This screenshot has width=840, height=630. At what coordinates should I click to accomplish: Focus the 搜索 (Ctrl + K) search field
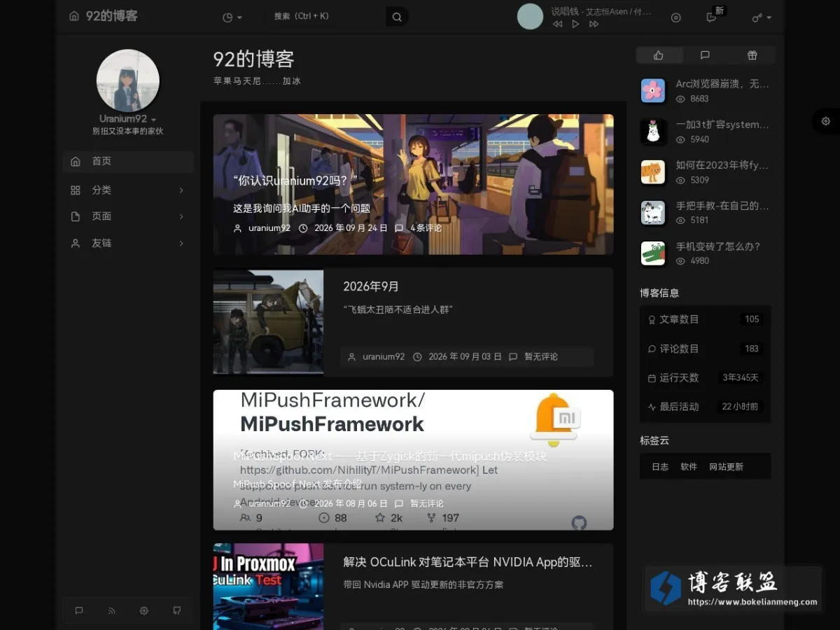point(326,16)
